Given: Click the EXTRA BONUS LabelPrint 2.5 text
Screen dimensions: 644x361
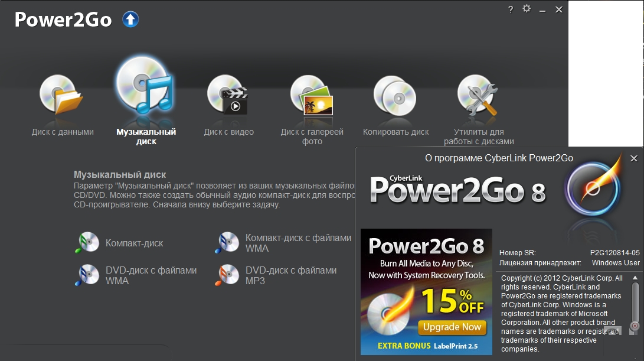Looking at the screenshot, I should coord(427,346).
